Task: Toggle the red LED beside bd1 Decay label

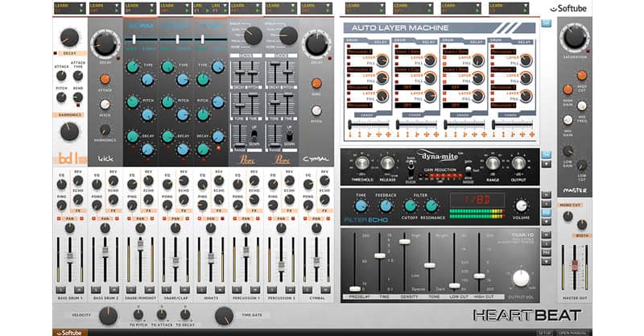Action: click(x=56, y=53)
